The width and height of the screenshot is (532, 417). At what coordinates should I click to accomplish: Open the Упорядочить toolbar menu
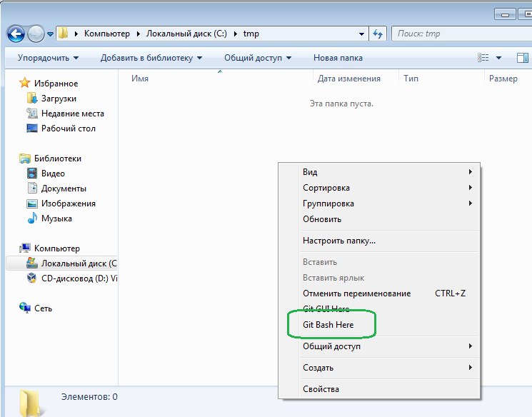48,58
